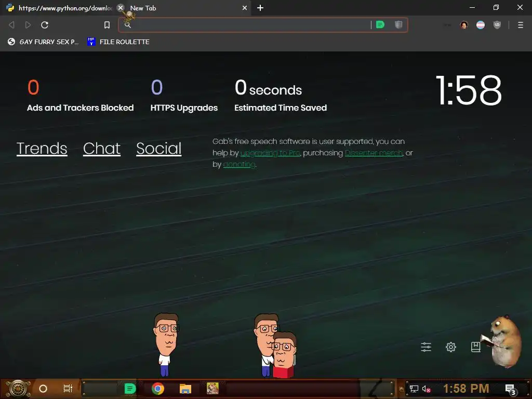Open the Trends link
The image size is (532, 399).
click(42, 149)
